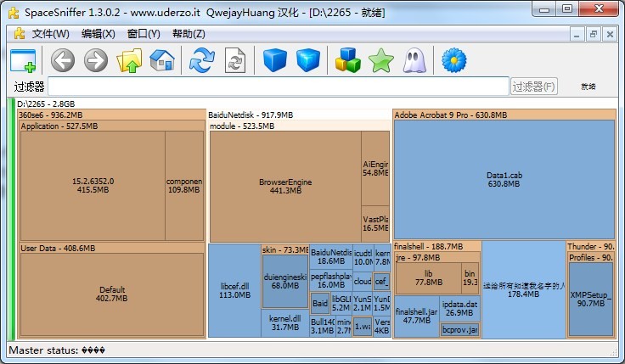Click the colored blocks icon

pos(347,60)
